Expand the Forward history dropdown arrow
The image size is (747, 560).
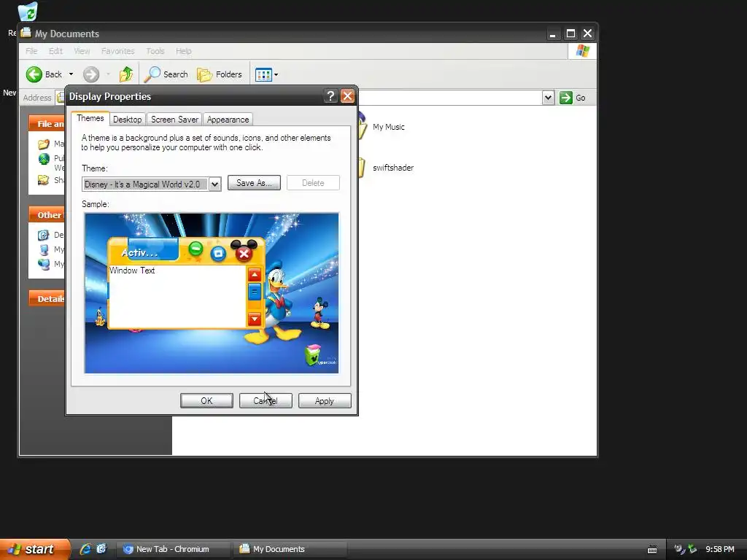tap(108, 74)
